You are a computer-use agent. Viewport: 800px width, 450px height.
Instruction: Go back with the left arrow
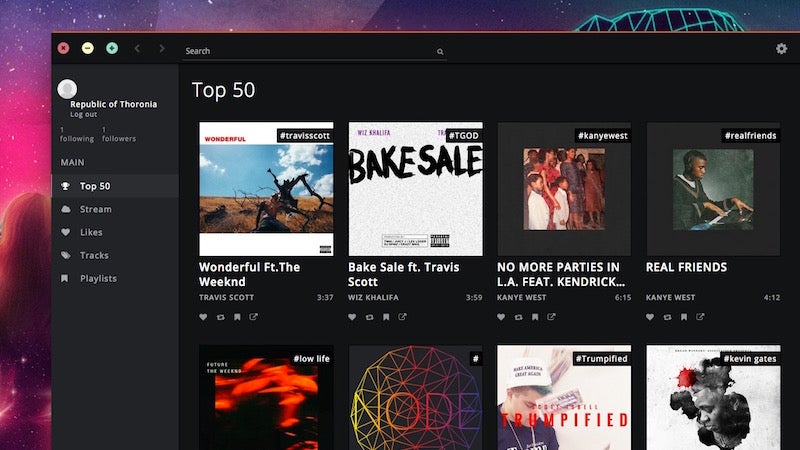click(137, 48)
